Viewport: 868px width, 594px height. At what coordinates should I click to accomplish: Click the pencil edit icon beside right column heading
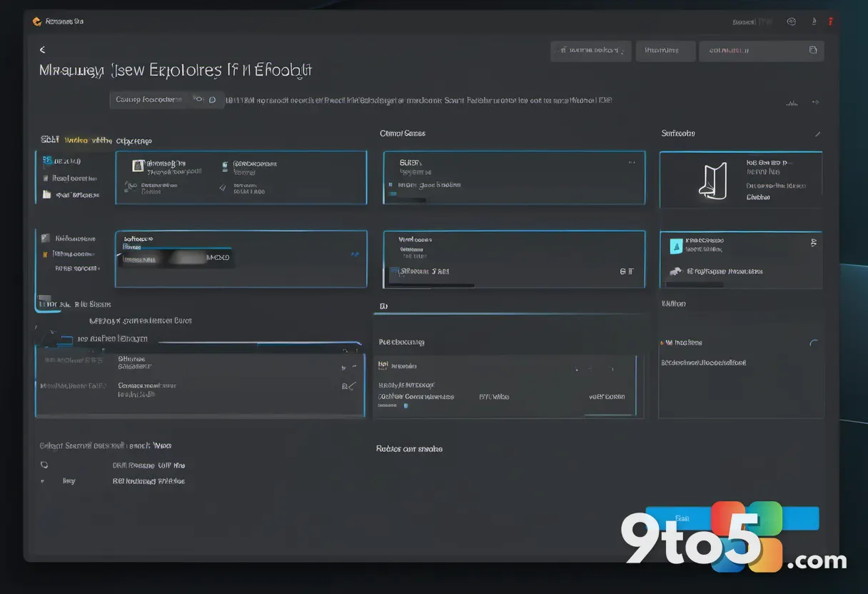pyautogui.click(x=817, y=134)
